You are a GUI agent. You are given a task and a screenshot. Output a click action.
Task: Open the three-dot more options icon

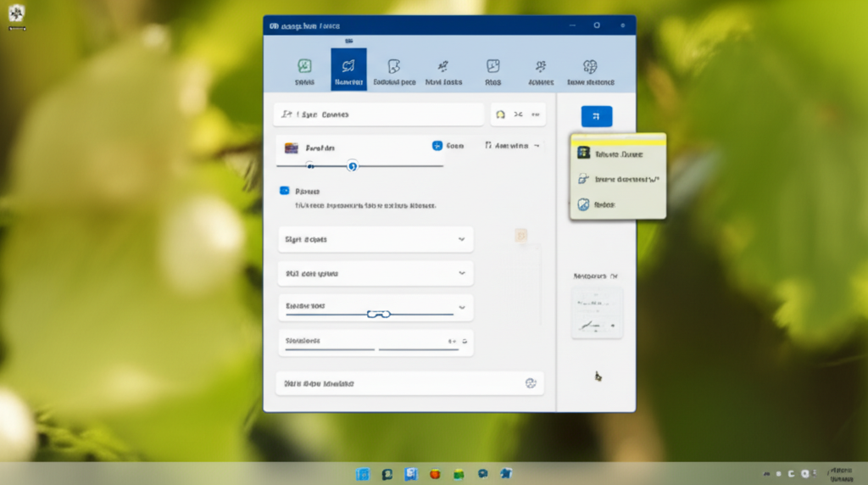coord(536,114)
